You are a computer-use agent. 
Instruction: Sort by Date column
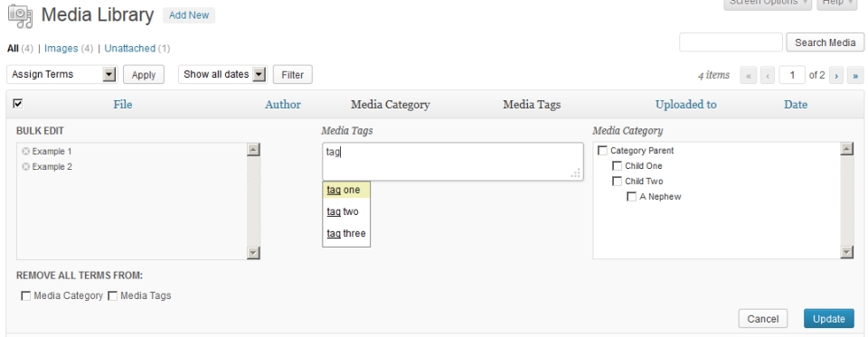(x=796, y=105)
